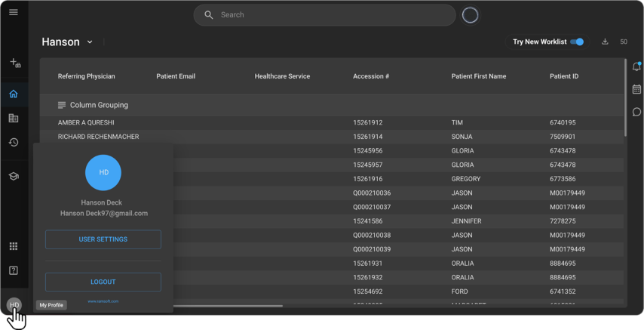Screen dimensions: 644x330
Task: Click the HD profile avatar at bottom left
Action: click(14, 305)
